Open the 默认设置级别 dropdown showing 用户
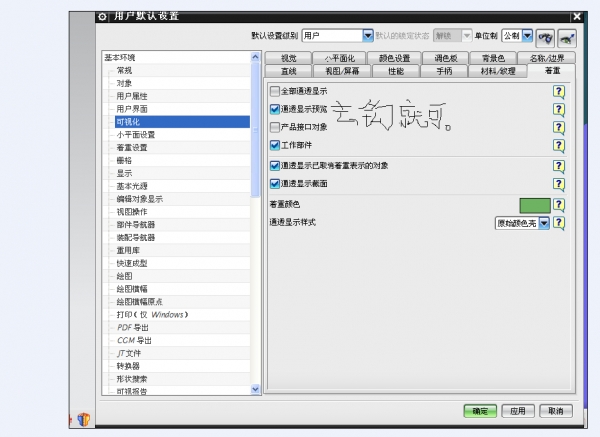600x437 pixels. click(338, 36)
